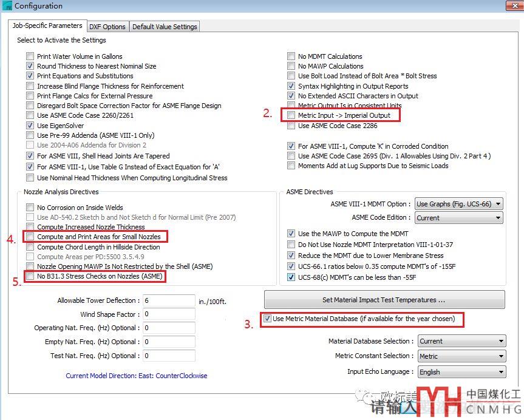Focus the Operating Nat. Freq. input
The image size is (524, 420).
[169, 328]
